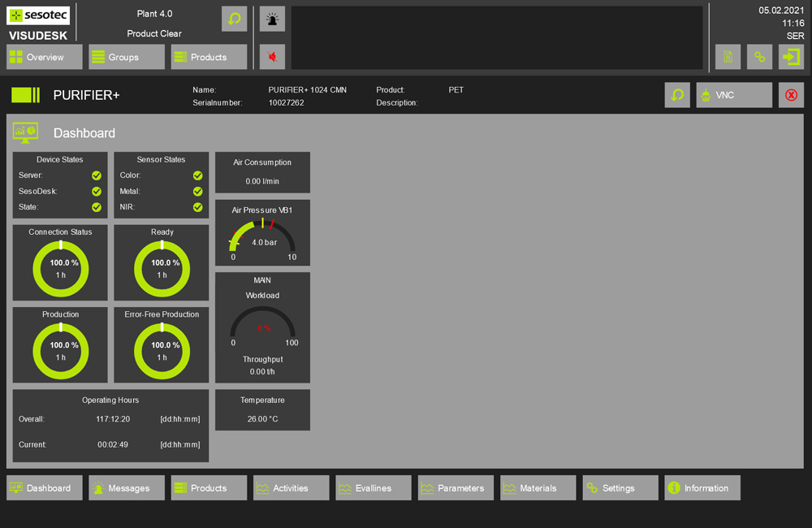The height and width of the screenshot is (528, 812).
Task: Click the refresh icon beside VNC
Action: click(677, 95)
